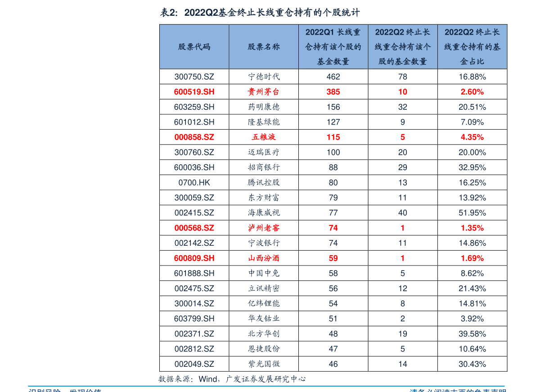Select the 五粮液 name cell
The height and width of the screenshot is (392, 536).
[264, 137]
